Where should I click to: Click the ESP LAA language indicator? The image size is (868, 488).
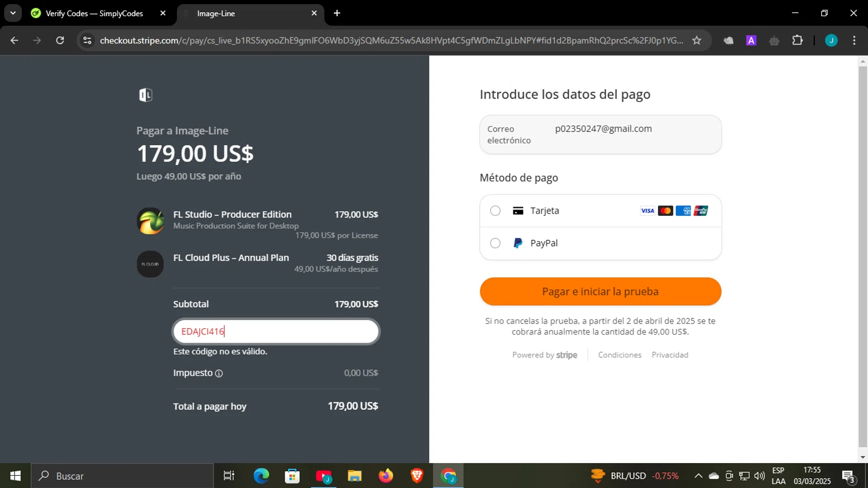click(x=779, y=476)
